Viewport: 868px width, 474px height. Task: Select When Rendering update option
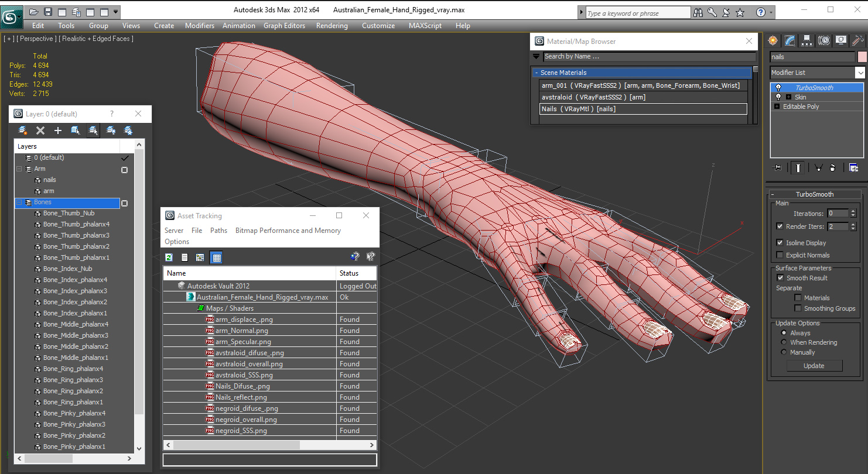pos(784,342)
